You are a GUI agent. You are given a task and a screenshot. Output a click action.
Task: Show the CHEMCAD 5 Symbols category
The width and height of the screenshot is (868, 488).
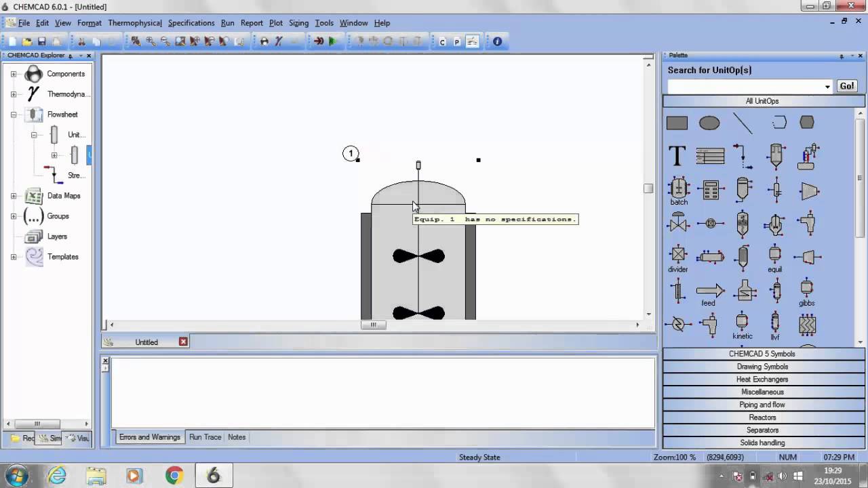coord(762,353)
